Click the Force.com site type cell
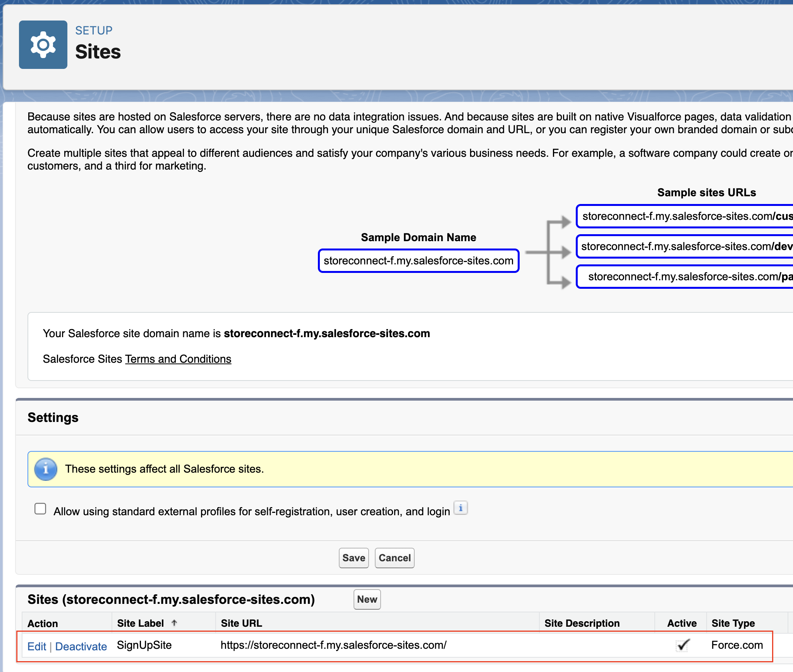The height and width of the screenshot is (672, 793). coord(737,645)
